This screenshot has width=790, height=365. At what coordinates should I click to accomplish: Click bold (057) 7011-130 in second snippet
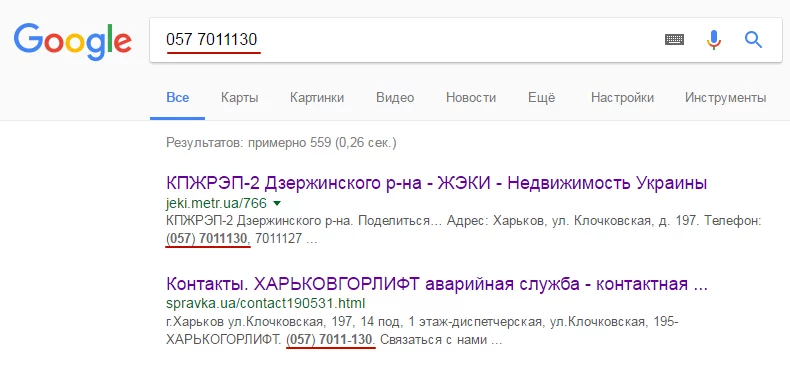click(330, 339)
